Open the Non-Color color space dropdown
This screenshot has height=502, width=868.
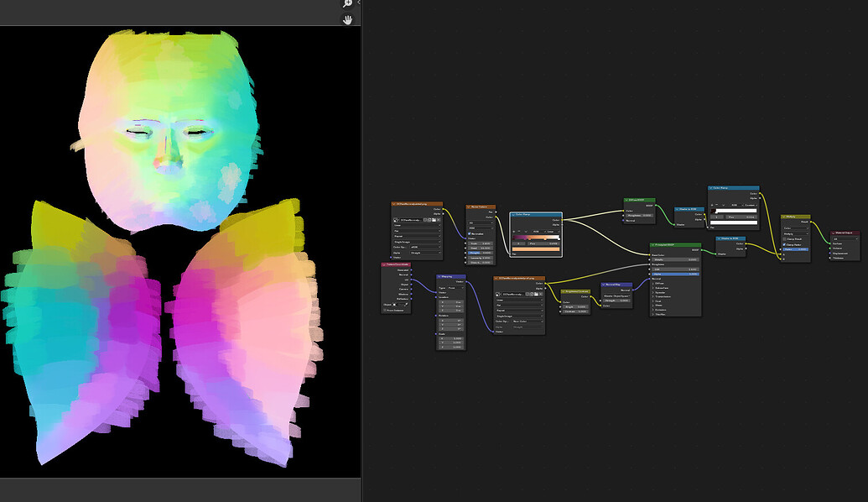click(528, 322)
